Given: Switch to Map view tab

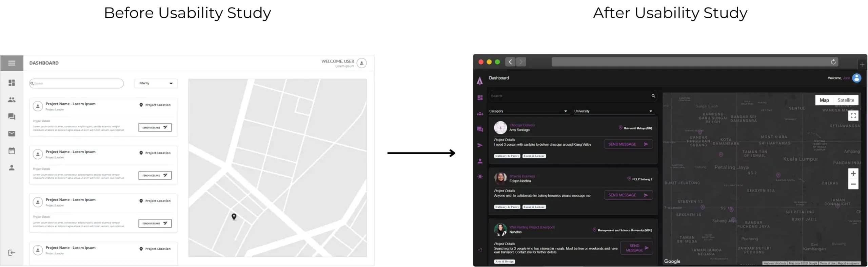Looking at the screenshot, I should 824,100.
